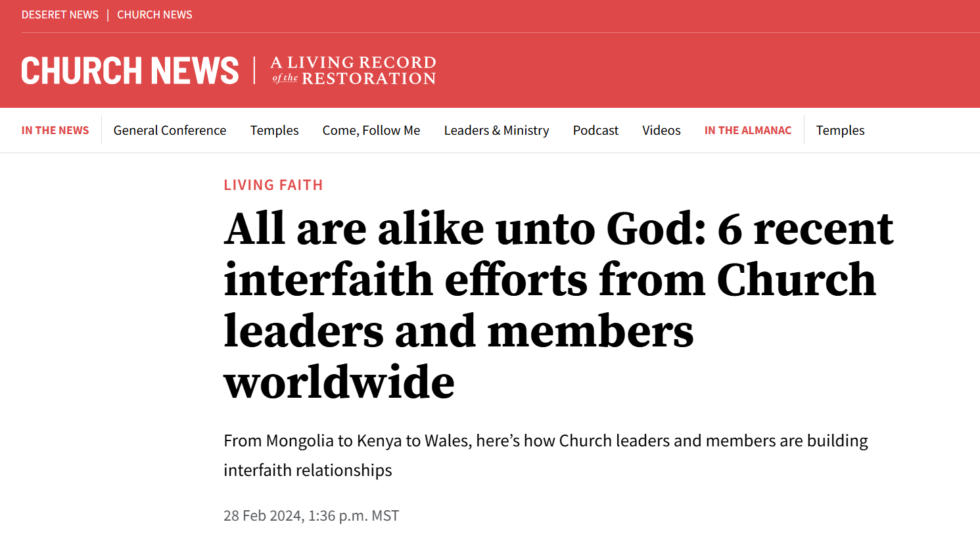Viewport: 980px width, 545px height.
Task: Navigate to Come, Follow Me
Action: coord(371,130)
